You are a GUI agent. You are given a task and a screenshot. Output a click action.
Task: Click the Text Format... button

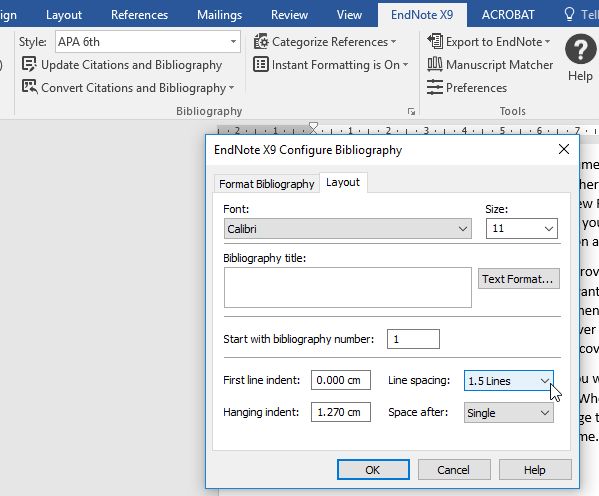click(x=518, y=279)
